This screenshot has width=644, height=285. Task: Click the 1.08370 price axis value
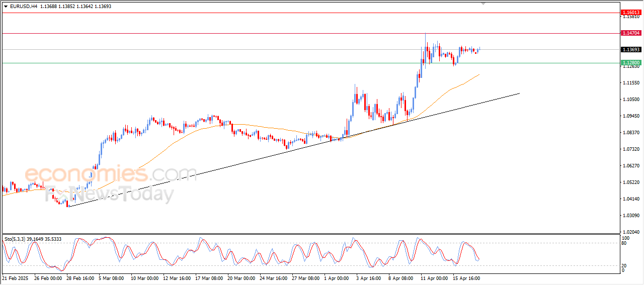[630, 133]
